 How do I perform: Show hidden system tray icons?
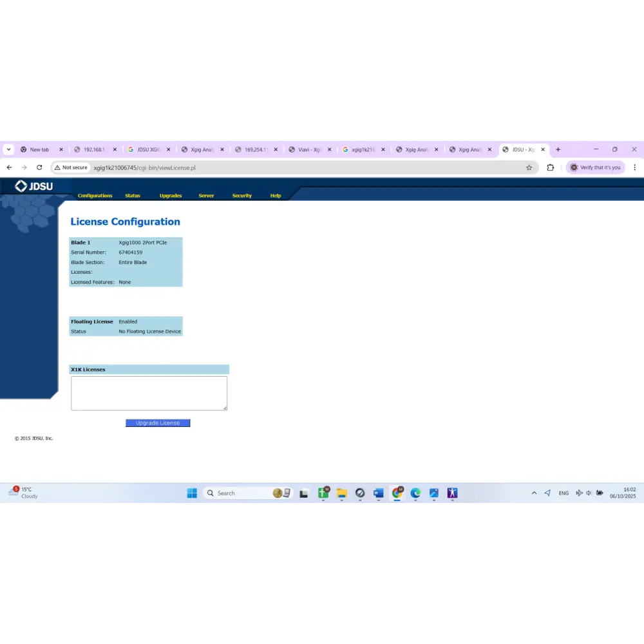pyautogui.click(x=534, y=493)
